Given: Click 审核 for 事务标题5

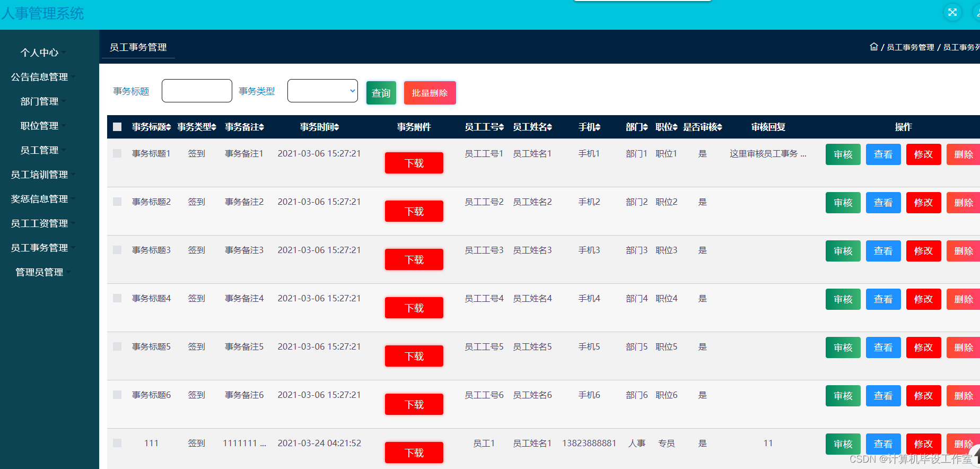Looking at the screenshot, I should click(x=843, y=348).
